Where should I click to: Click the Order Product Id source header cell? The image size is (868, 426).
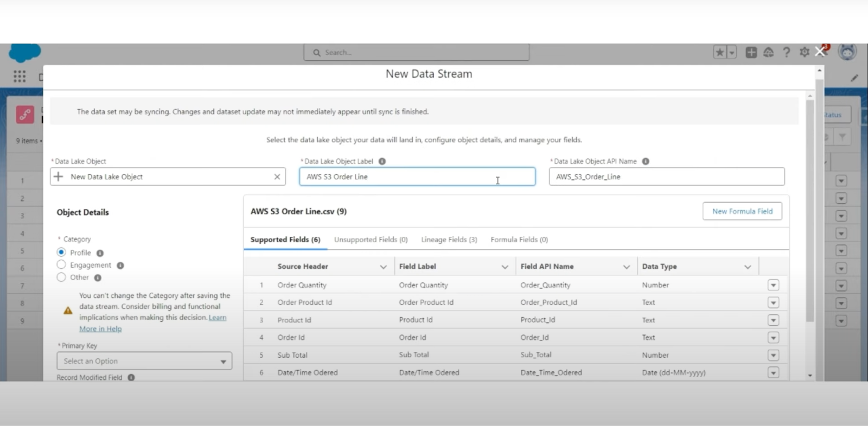point(305,302)
